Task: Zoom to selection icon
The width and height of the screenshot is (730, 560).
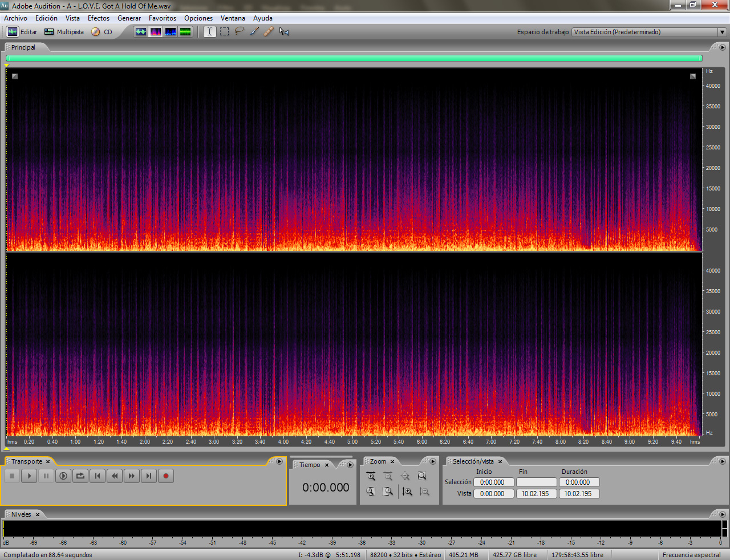Action: (x=422, y=476)
